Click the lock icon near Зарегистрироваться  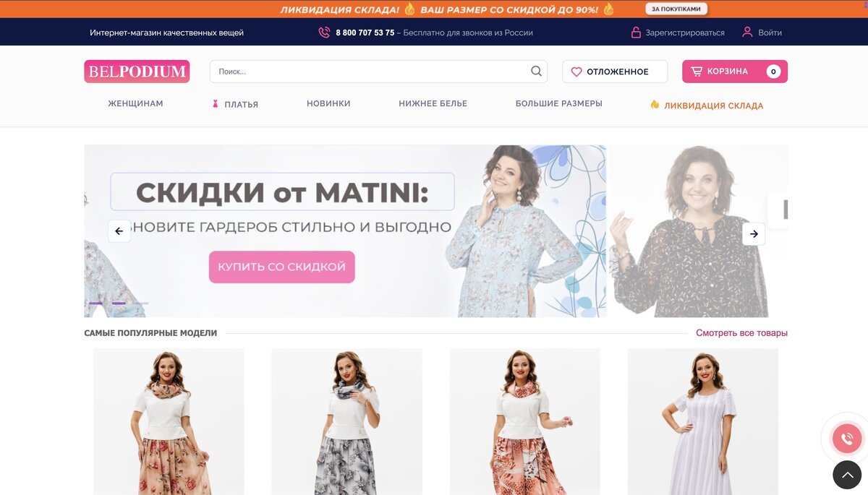636,33
